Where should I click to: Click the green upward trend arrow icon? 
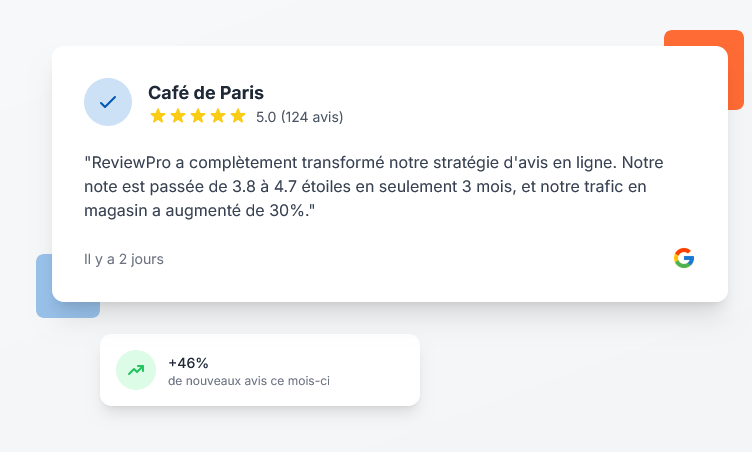click(136, 370)
